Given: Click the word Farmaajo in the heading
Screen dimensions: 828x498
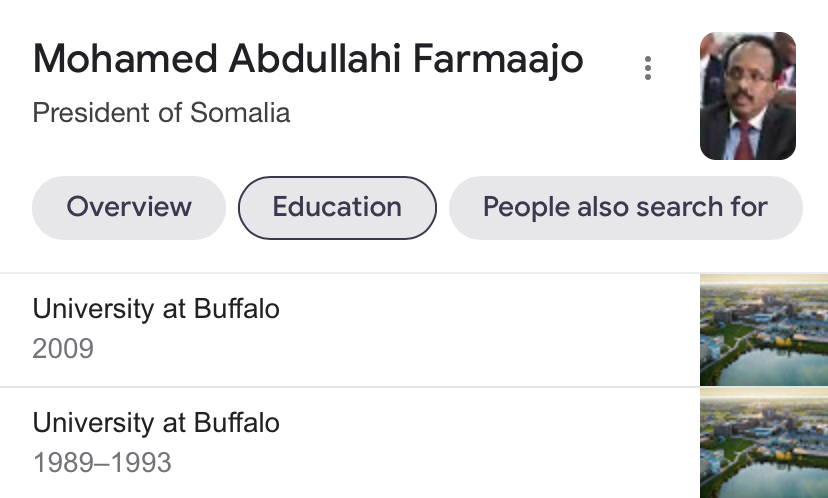Looking at the screenshot, I should click(498, 59).
